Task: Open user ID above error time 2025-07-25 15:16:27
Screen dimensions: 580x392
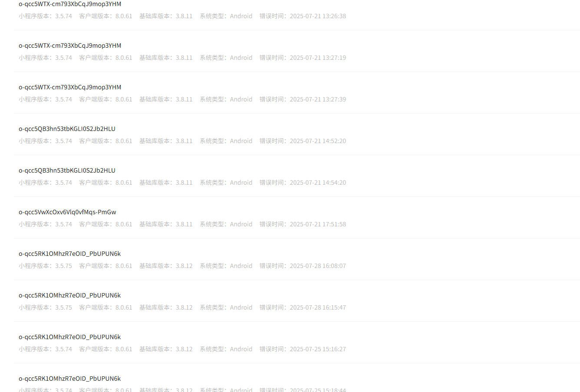Action: 69,337
